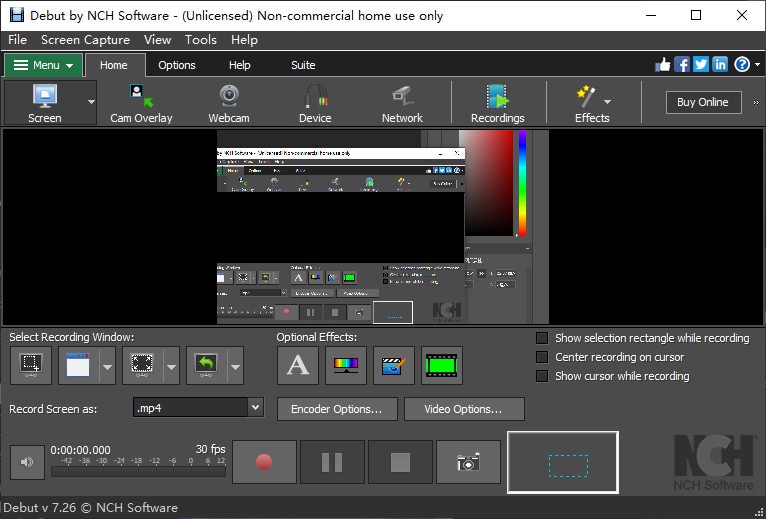Screen dimensions: 766x519
Task: Check Show cursor while recording
Action: pos(542,376)
